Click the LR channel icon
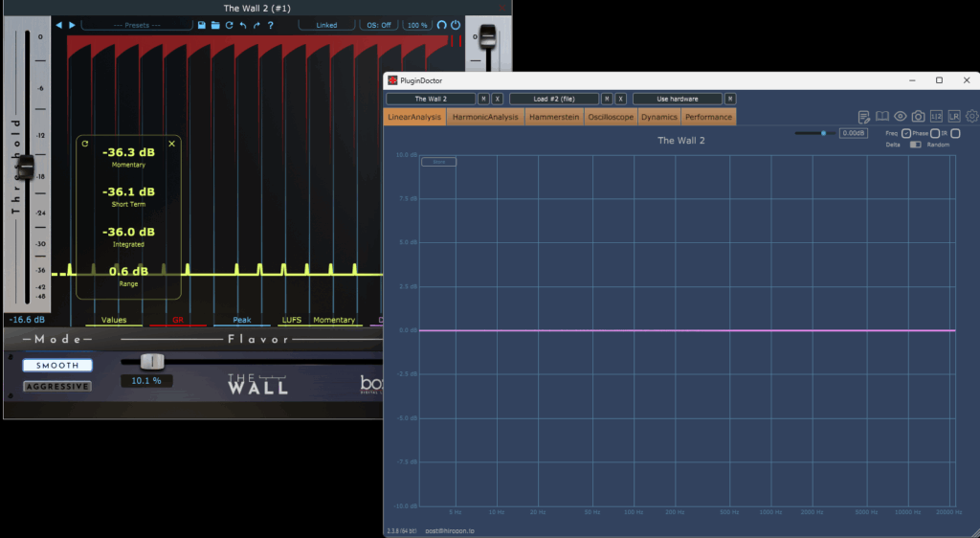This screenshot has height=538, width=980. pos(954,116)
